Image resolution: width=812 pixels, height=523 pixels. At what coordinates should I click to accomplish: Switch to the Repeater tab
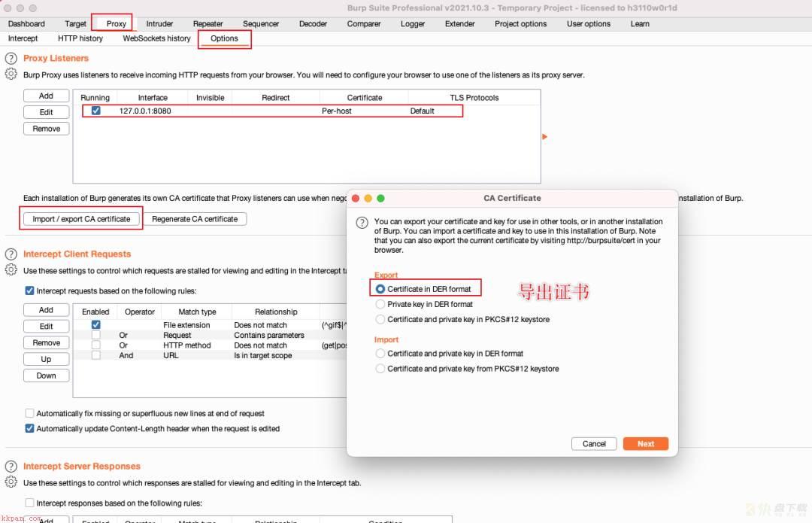pos(208,24)
